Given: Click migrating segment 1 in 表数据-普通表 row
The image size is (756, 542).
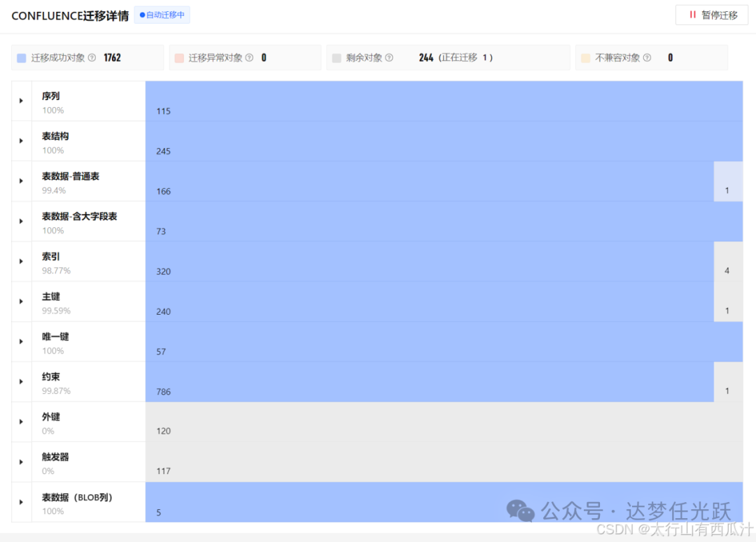Looking at the screenshot, I should (x=729, y=181).
